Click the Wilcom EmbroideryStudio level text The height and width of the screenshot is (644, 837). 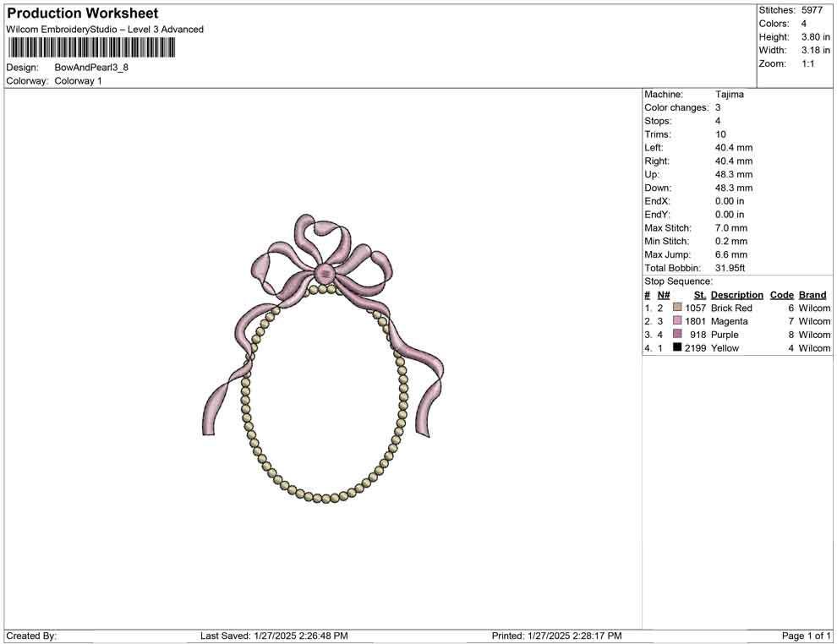click(104, 29)
